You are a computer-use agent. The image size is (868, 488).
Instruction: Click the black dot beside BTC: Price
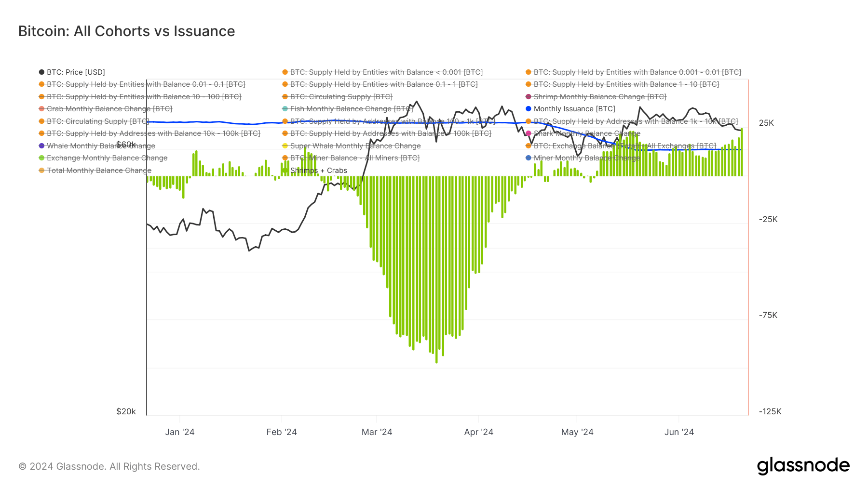(42, 72)
